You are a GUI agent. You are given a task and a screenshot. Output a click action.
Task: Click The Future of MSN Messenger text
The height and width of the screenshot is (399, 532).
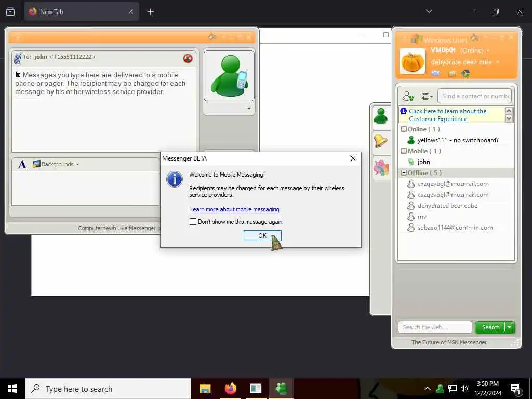(x=448, y=342)
